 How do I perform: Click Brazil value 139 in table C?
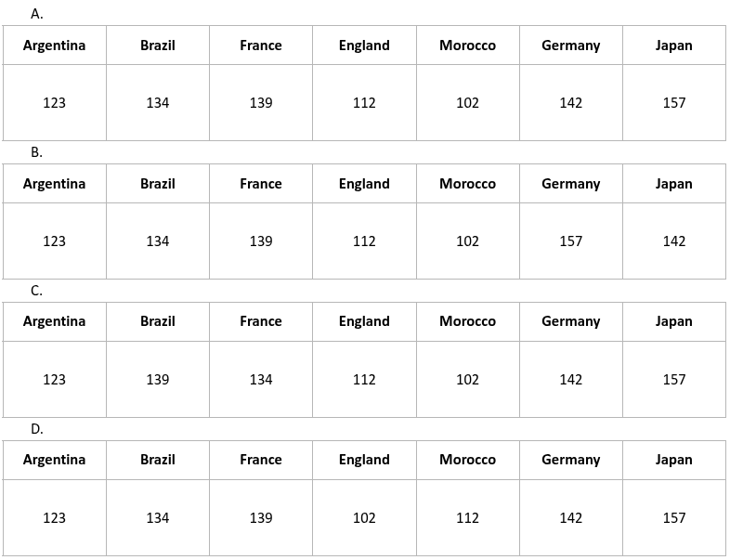[158, 380]
